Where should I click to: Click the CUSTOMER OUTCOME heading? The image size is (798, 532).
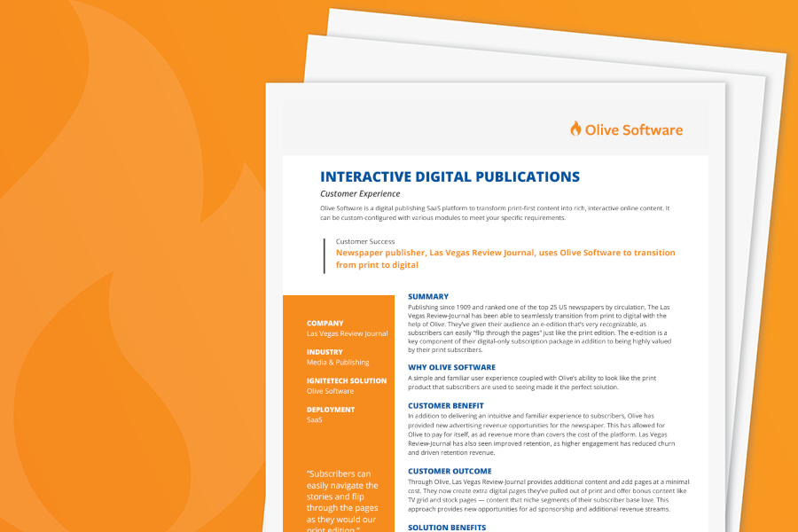pyautogui.click(x=450, y=472)
